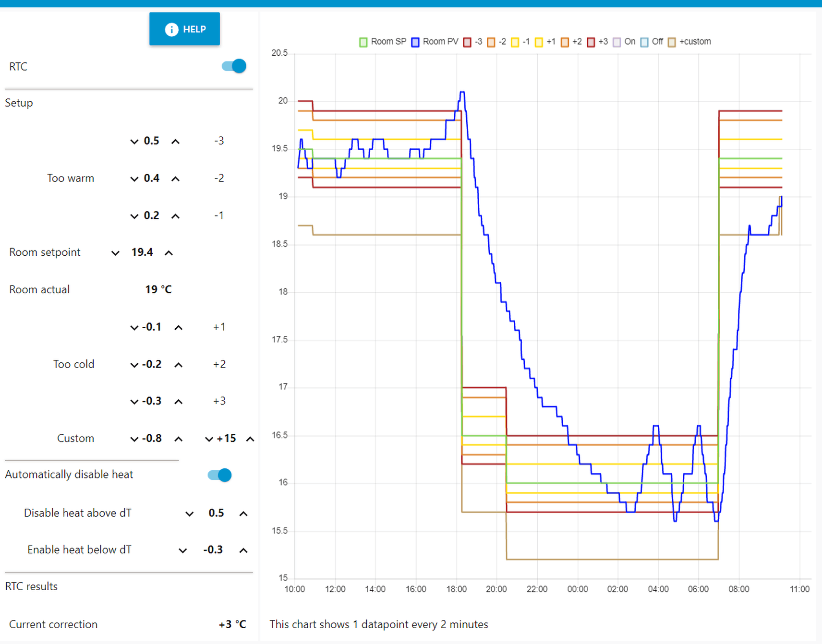Increase the +1 too cold offset value
Viewport: 822px width, 644px height.
179,328
